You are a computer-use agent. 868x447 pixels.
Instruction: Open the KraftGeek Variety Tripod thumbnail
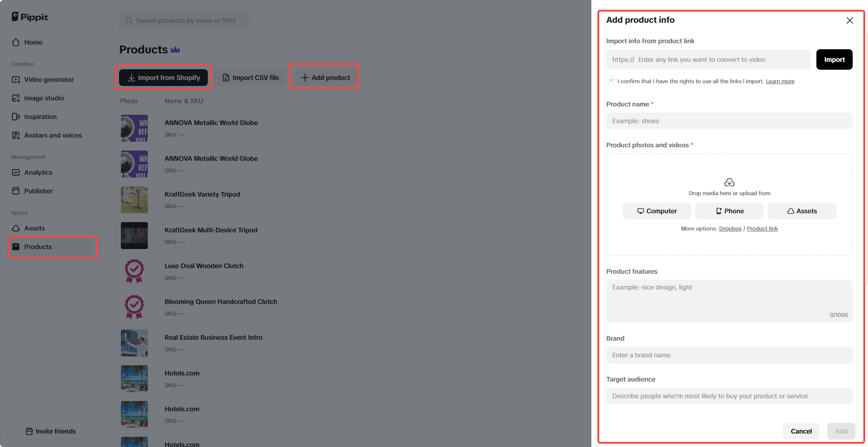click(x=134, y=200)
